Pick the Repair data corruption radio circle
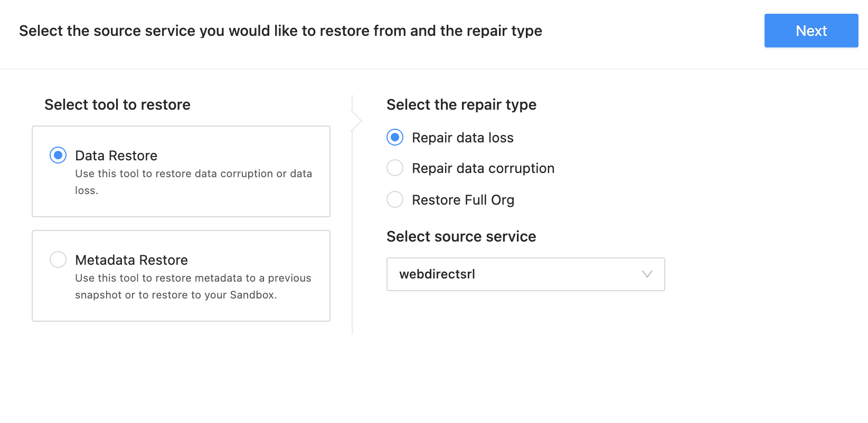Screen dimensions: 868x423 point(395,168)
